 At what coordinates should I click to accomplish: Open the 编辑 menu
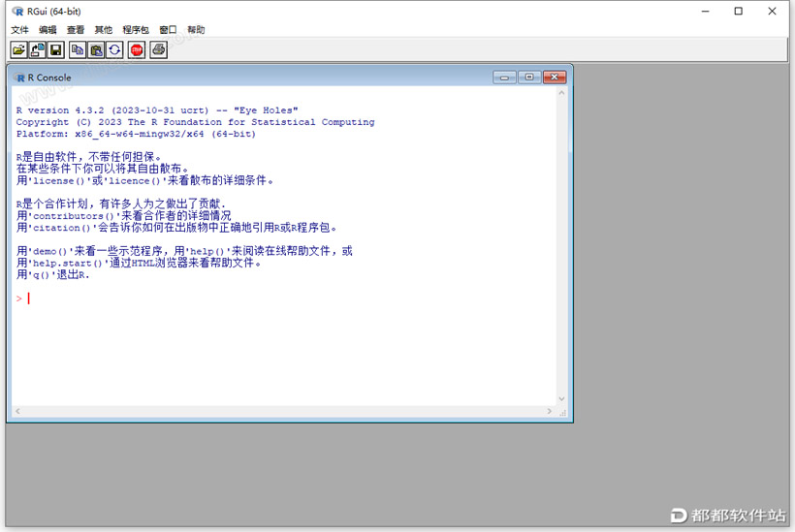[x=48, y=30]
